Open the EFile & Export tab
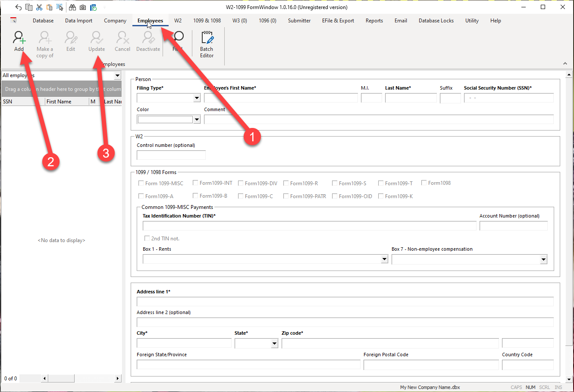Screen dimensions: 574x392 point(338,21)
